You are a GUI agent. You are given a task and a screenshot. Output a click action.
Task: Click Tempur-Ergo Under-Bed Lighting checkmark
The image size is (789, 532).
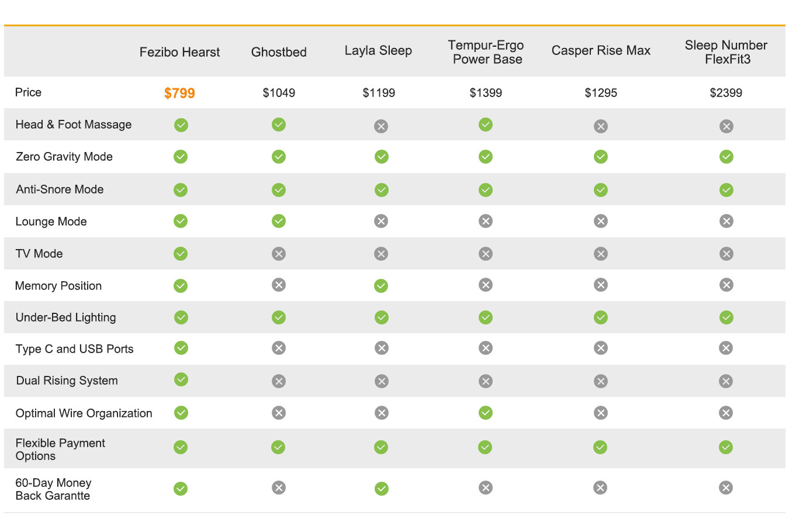point(486,317)
